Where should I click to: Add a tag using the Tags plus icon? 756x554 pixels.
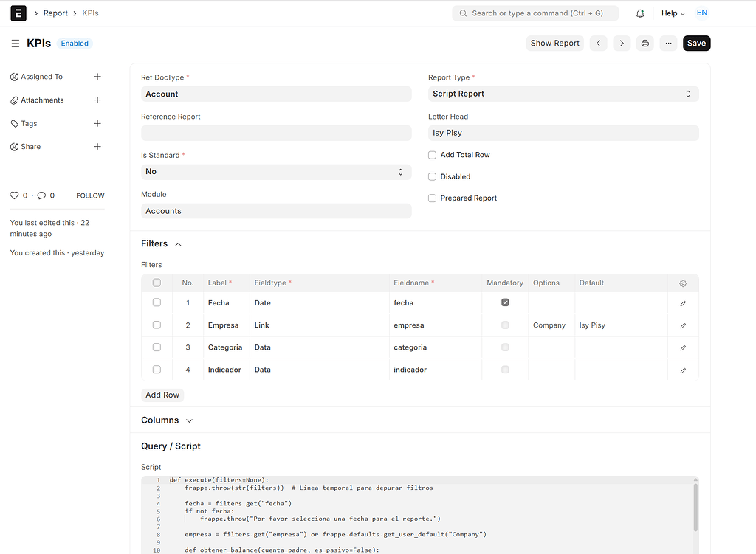pos(97,123)
